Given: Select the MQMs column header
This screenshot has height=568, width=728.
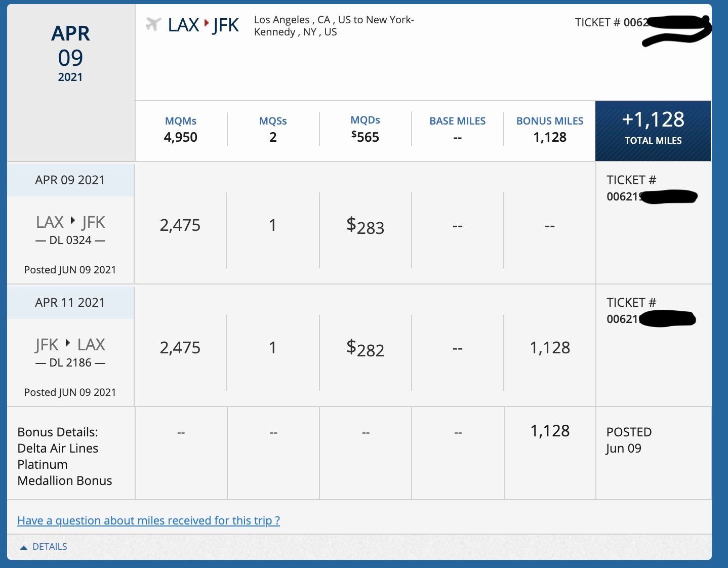Looking at the screenshot, I should [180, 121].
